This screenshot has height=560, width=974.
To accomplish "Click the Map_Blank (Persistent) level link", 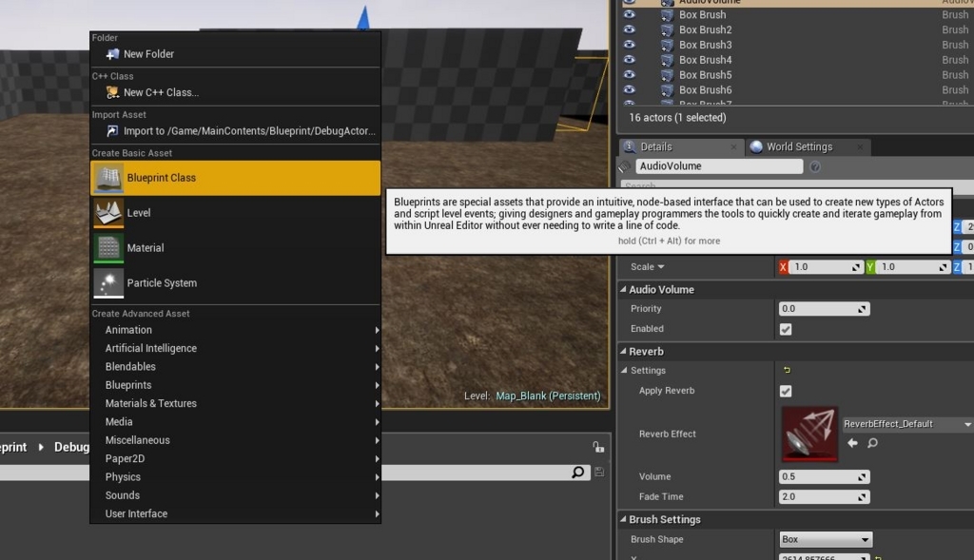I will point(548,396).
